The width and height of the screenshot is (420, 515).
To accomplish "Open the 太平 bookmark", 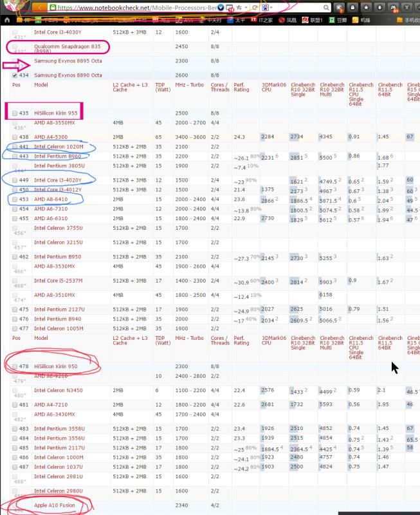I will tap(236, 20).
